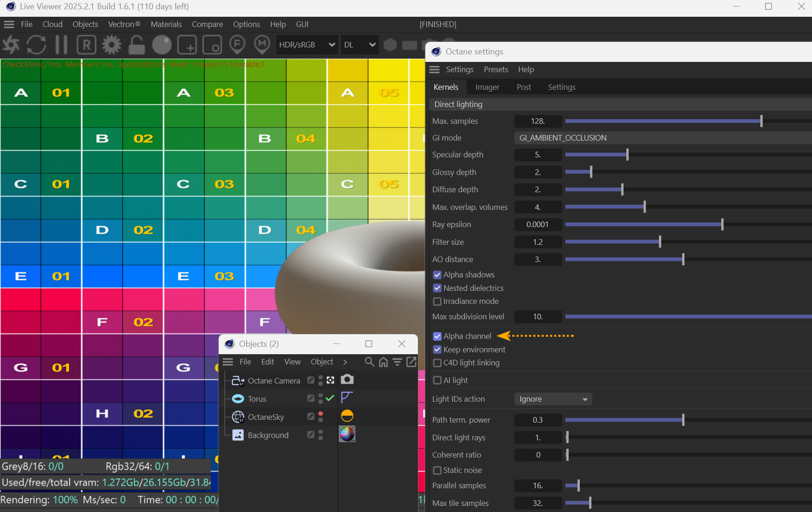Image resolution: width=812 pixels, height=512 pixels.
Task: Click the Filter size value field
Action: click(538, 242)
